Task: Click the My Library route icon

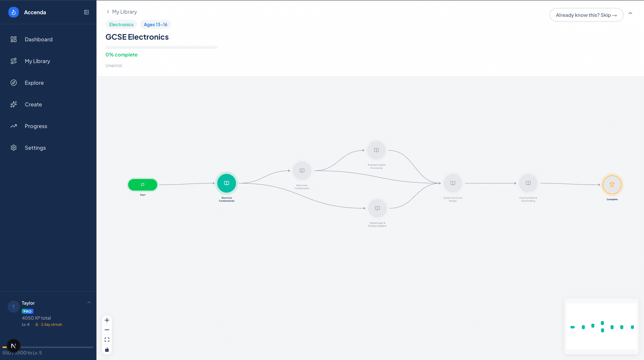Action: pos(13,61)
